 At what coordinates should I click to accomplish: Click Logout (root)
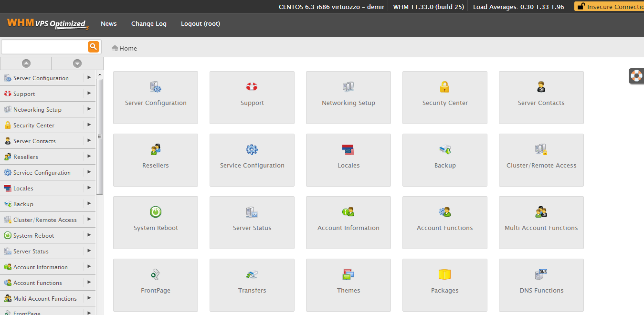point(200,23)
